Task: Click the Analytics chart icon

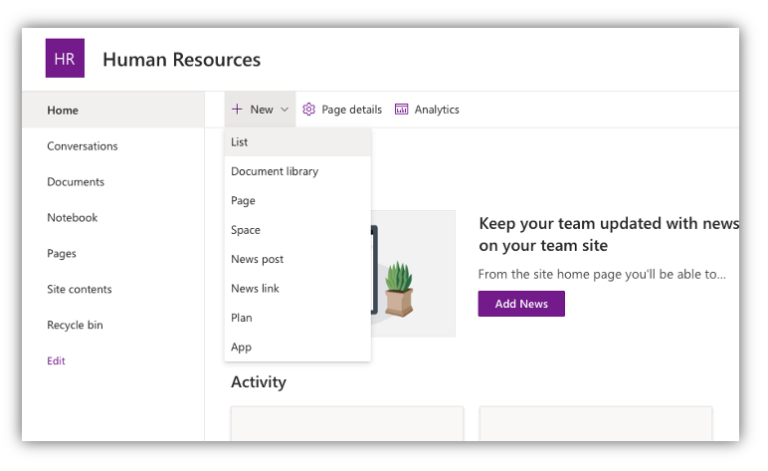Action: 401,109
